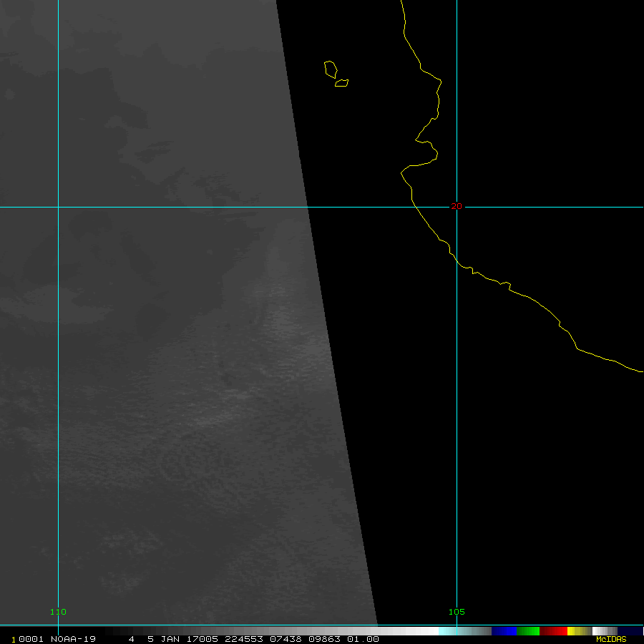This screenshot has height=644, width=644.
Task: Pick the red segment of color bar
Action: [x=553, y=631]
